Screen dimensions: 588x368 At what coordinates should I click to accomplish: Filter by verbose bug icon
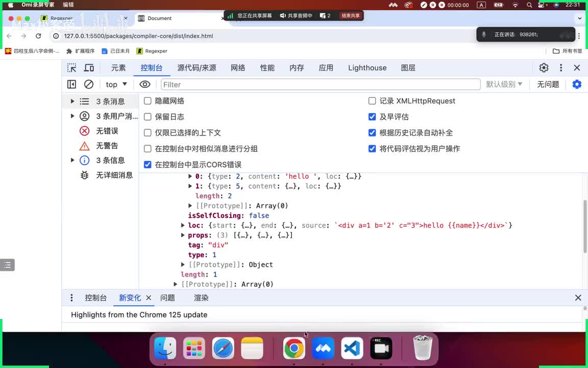84,175
